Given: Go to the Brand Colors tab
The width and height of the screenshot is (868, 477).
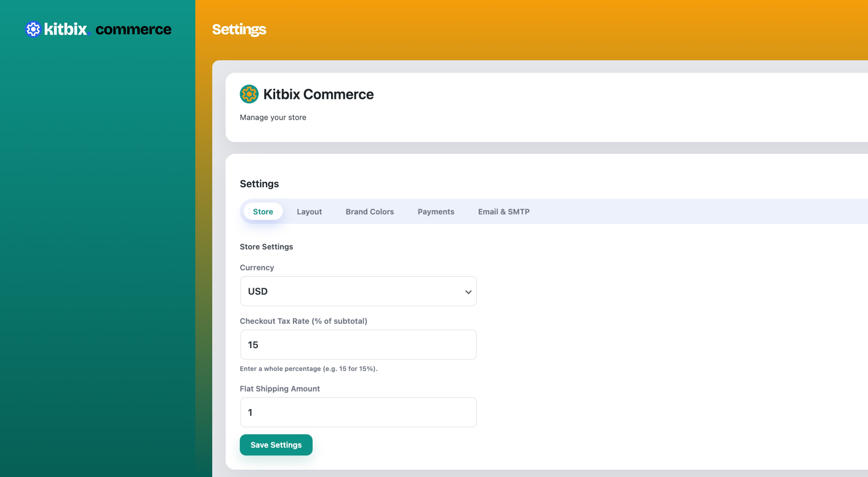Looking at the screenshot, I should (x=369, y=212).
